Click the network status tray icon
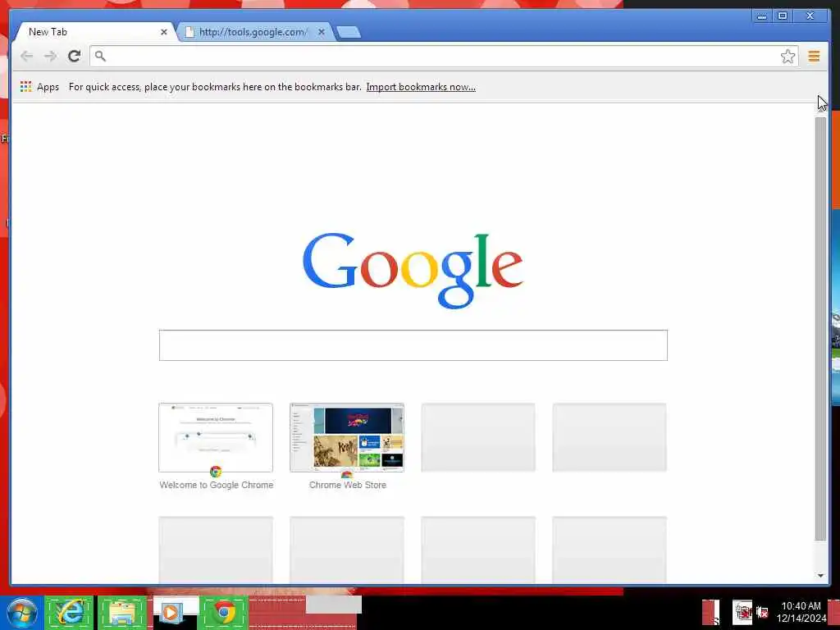This screenshot has height=630, width=840. click(x=742, y=612)
